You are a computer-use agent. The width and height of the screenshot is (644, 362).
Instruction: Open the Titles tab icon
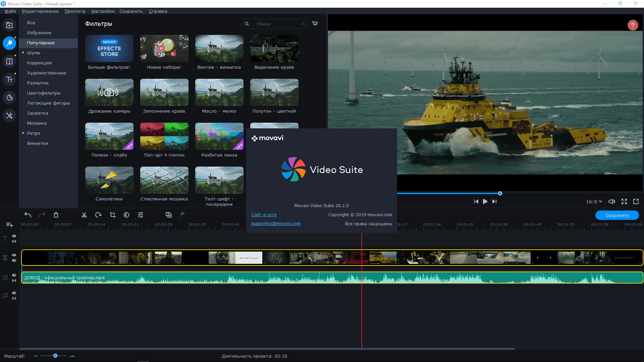click(9, 79)
